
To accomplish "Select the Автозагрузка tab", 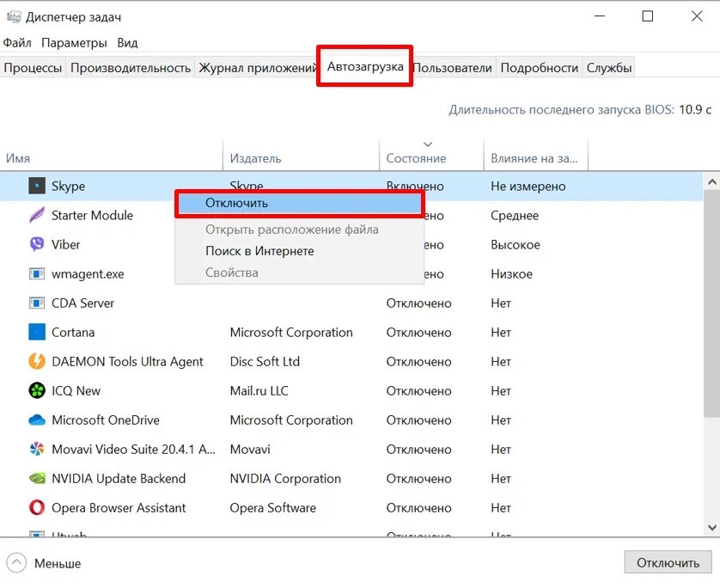I will (x=365, y=66).
